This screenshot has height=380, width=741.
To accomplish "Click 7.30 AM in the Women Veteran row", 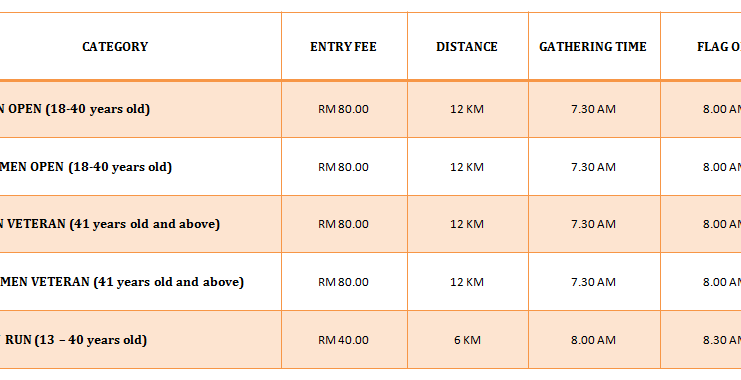I will pos(593,282).
